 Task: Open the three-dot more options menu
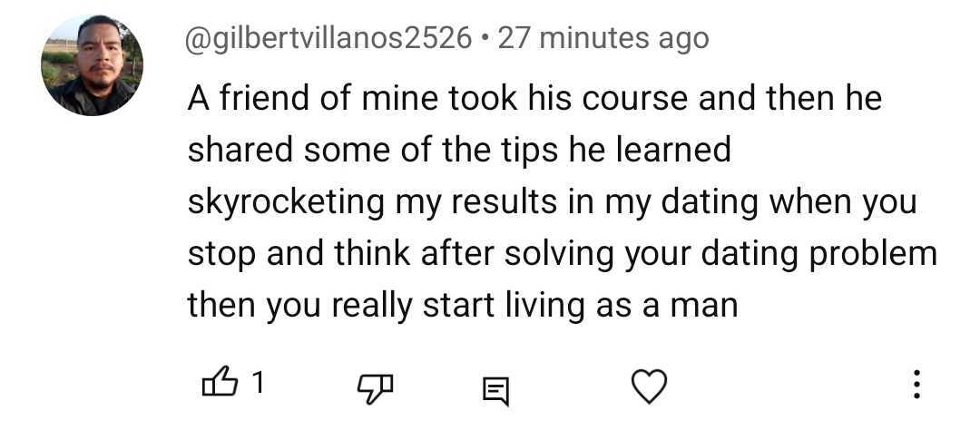[916, 386]
